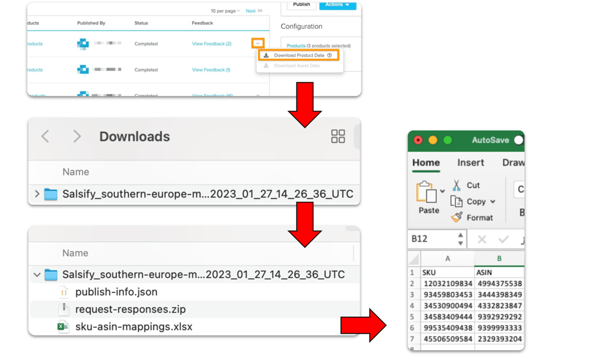Screen dimensions: 611x364
Task: Select cell with SKU 99535409438
Action: click(448, 328)
